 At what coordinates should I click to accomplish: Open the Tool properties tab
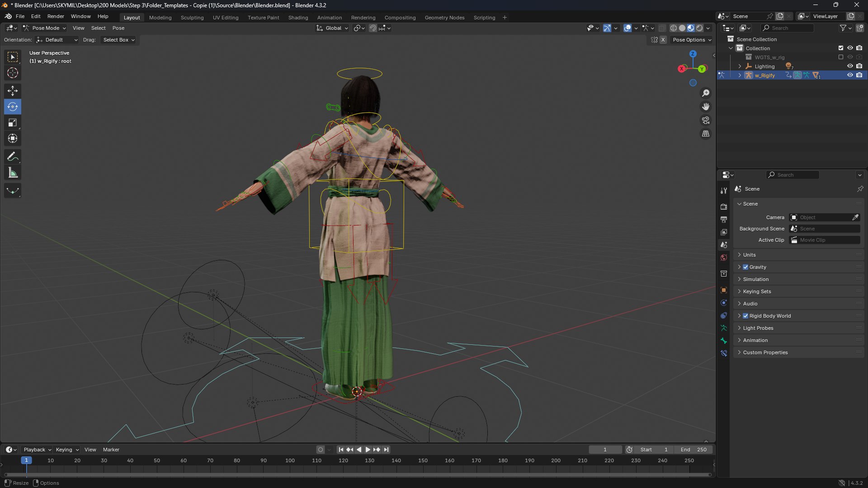(724, 191)
